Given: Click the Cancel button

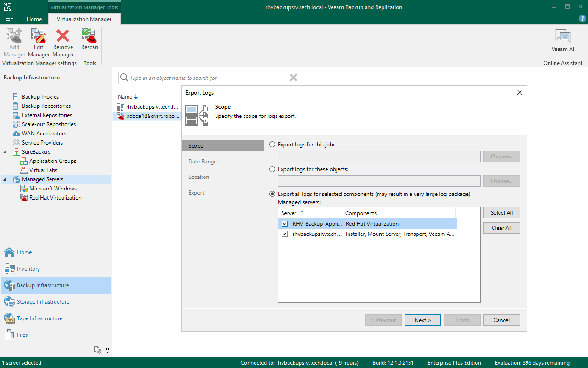Looking at the screenshot, I should tap(502, 320).
